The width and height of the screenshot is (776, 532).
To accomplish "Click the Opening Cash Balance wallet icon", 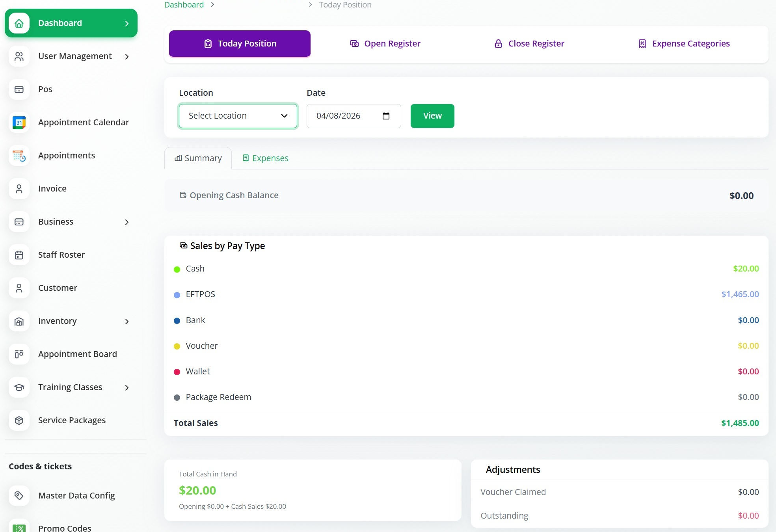I will click(183, 195).
